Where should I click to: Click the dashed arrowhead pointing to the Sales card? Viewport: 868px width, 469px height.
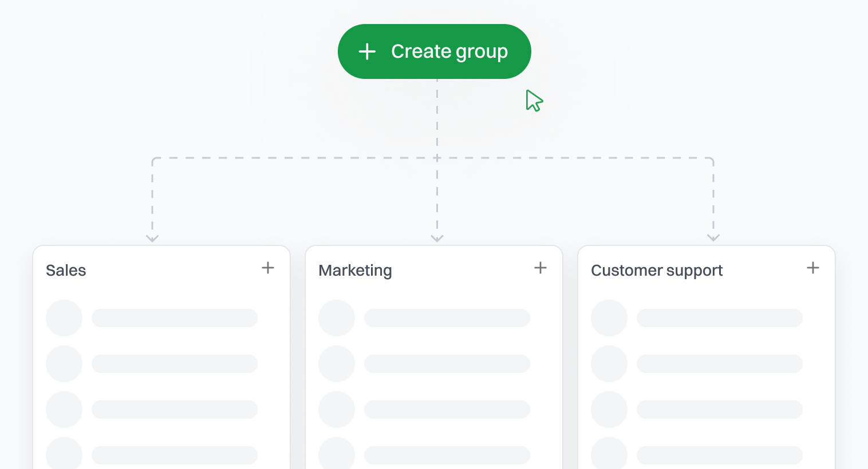[152, 238]
